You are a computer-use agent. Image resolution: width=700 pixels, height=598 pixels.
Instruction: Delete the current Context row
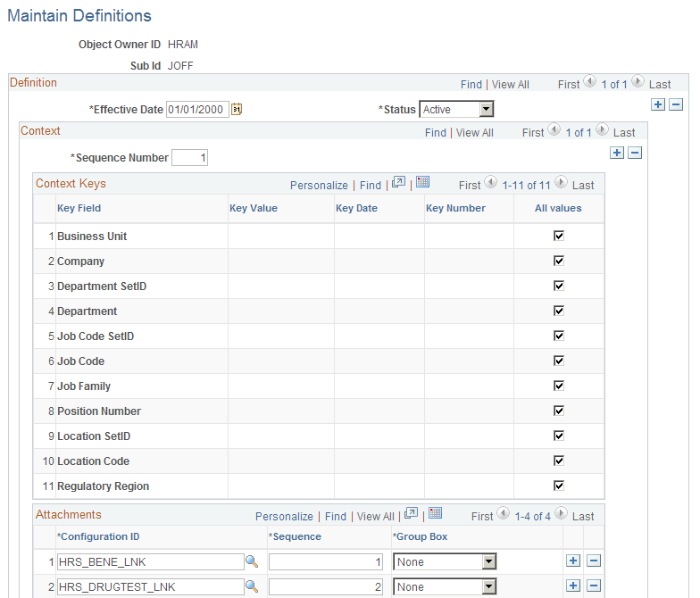point(635,154)
